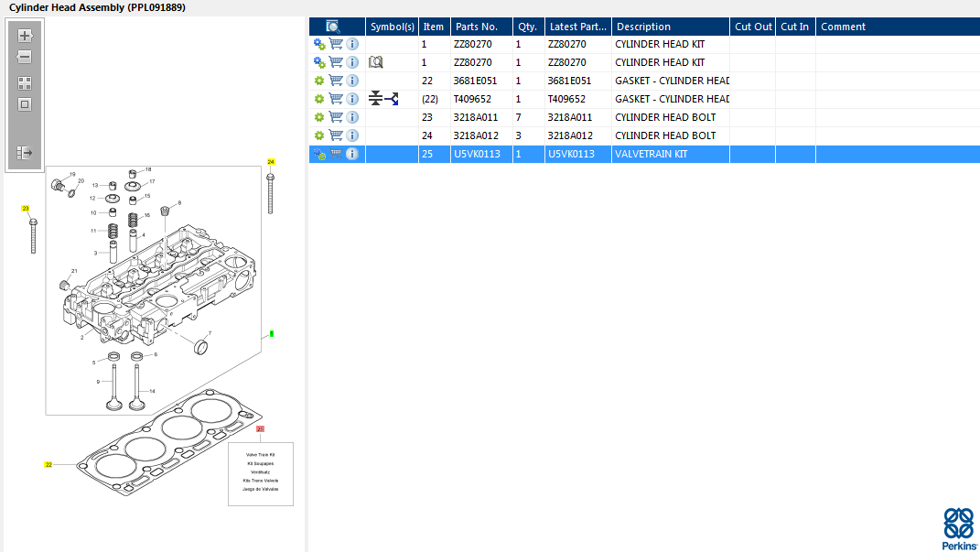Click the Description column header
This screenshot has width=980, height=552.
click(x=643, y=27)
